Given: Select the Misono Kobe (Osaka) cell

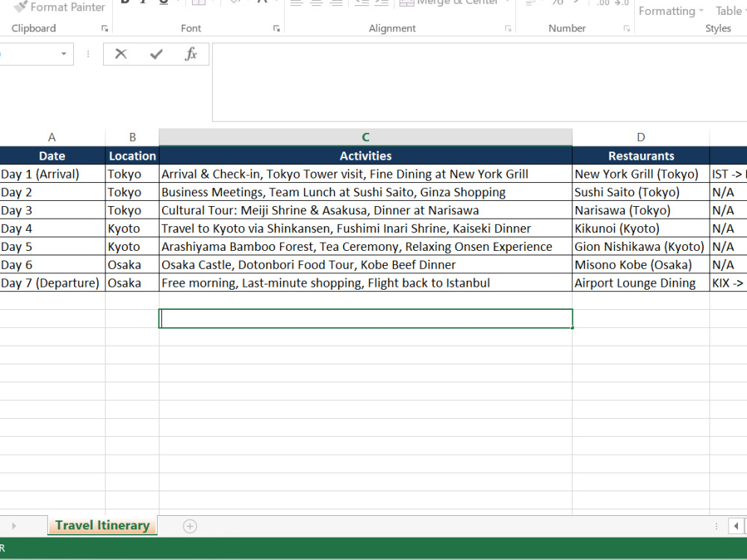Looking at the screenshot, I should (641, 264).
